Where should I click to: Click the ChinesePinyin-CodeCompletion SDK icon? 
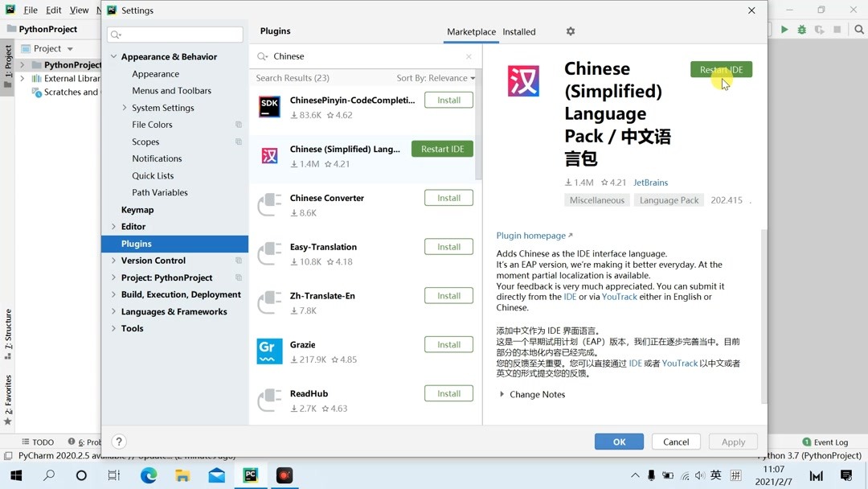[268, 105]
